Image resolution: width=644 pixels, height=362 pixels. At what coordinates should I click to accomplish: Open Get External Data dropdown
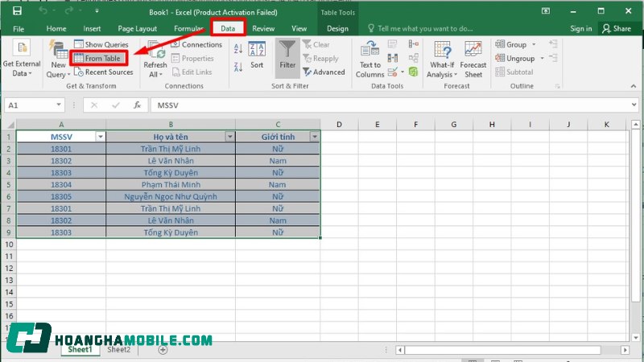click(x=22, y=58)
